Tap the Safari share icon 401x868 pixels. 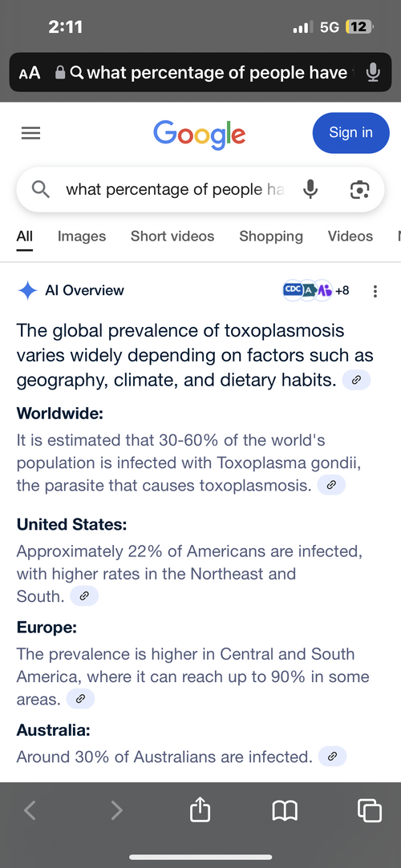(200, 809)
